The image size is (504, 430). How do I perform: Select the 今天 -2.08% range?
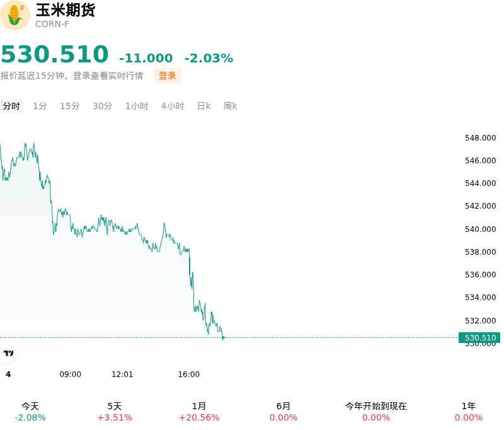(x=30, y=412)
